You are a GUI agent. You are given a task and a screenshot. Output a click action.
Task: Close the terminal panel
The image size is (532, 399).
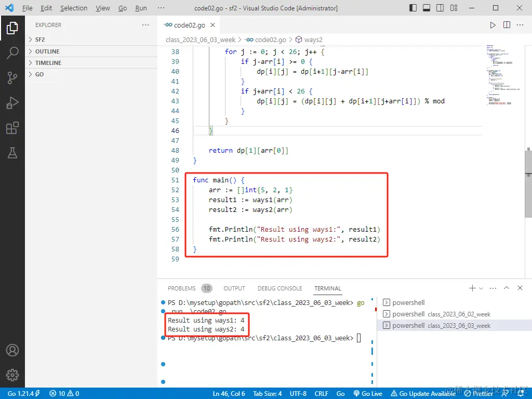coord(520,288)
